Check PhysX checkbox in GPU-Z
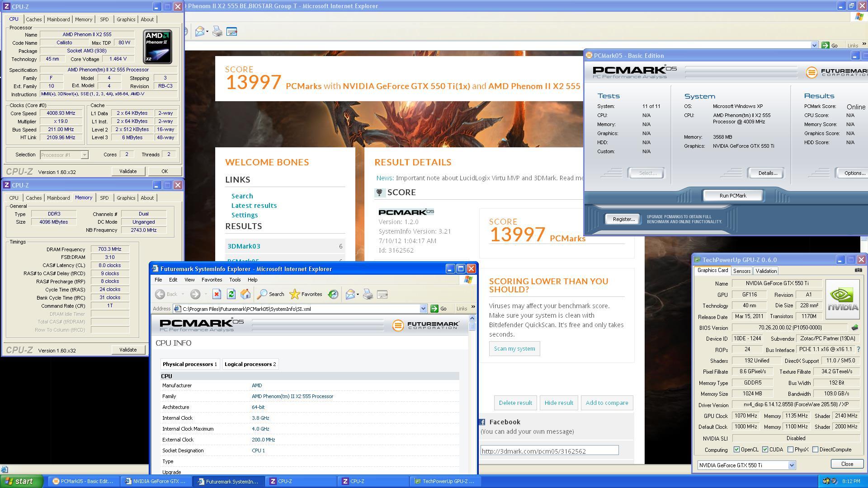868x488 pixels. coord(790,450)
